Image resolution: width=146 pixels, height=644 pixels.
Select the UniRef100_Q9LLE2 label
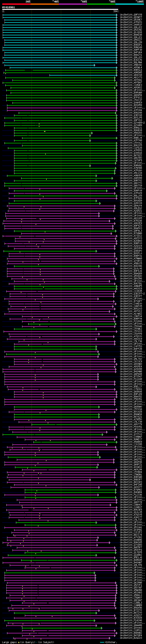[x=131, y=27]
